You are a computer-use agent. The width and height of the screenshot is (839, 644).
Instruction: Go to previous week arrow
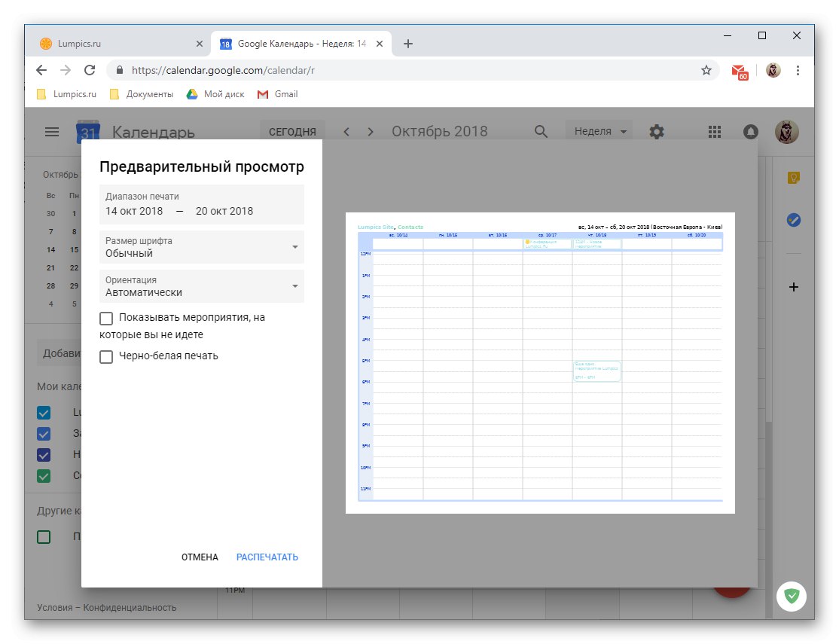(x=346, y=132)
